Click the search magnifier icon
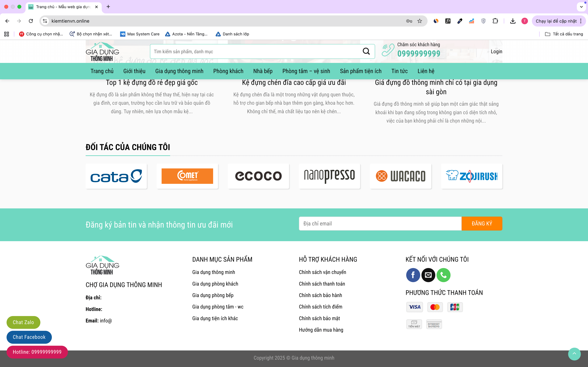Image resolution: width=588 pixels, height=367 pixels. pos(366,51)
